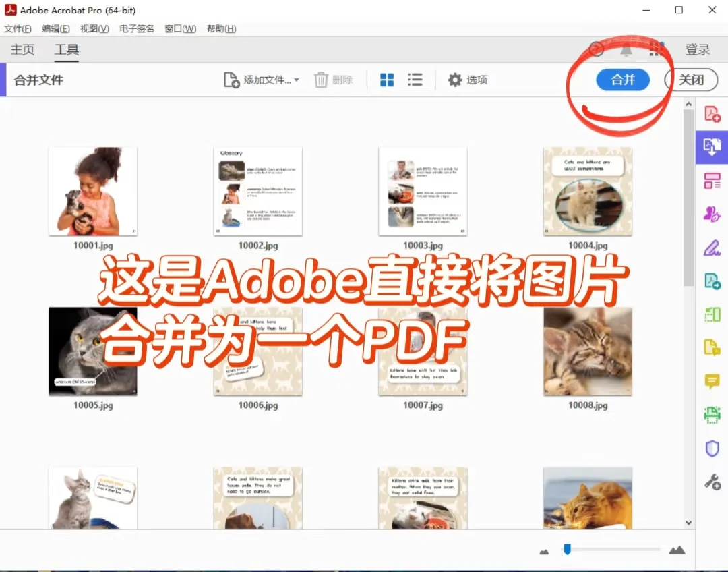Select the orange cat thumbnail in bottom row
The height and width of the screenshot is (572, 728).
point(587,498)
